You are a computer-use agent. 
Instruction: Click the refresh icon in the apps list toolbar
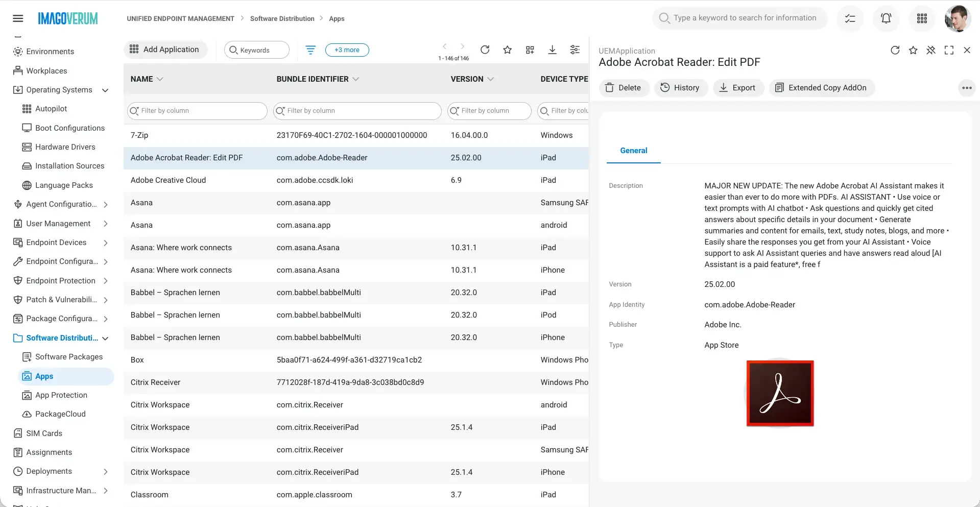(485, 50)
